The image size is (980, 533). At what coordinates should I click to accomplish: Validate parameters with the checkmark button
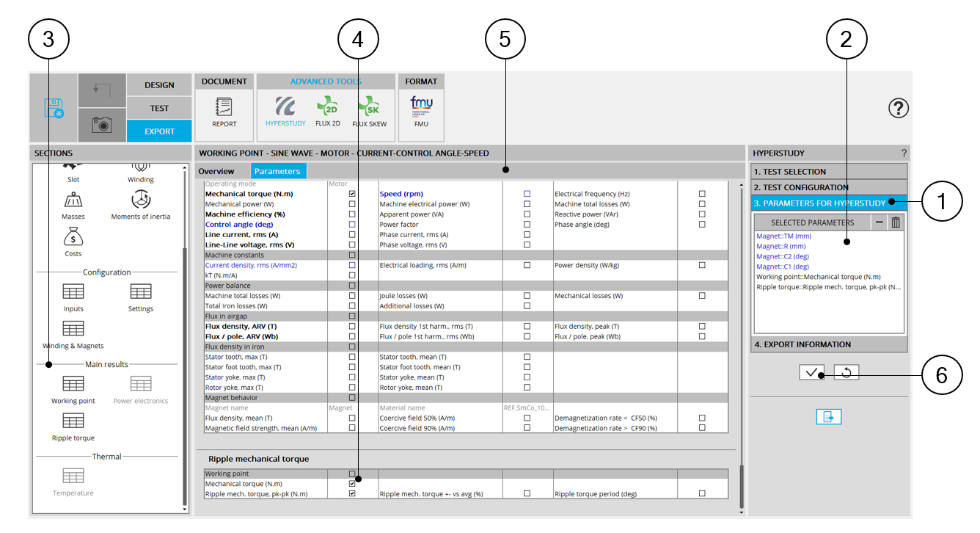click(811, 372)
